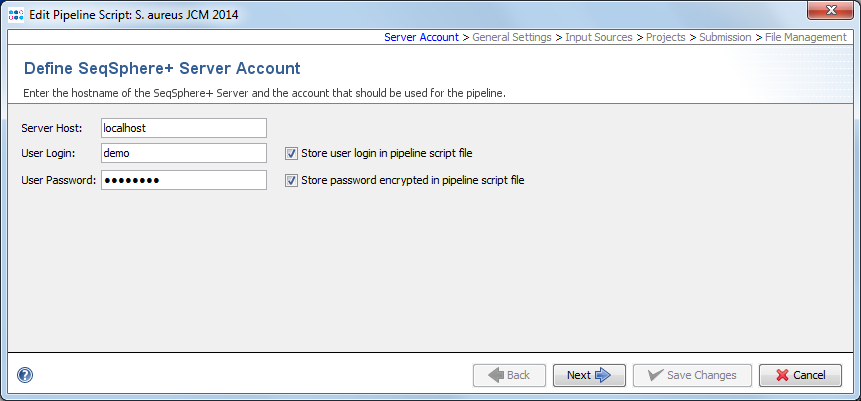Click the window title 'Edit Pipeline Script'
This screenshot has width=861, height=401.
pyautogui.click(x=134, y=15)
